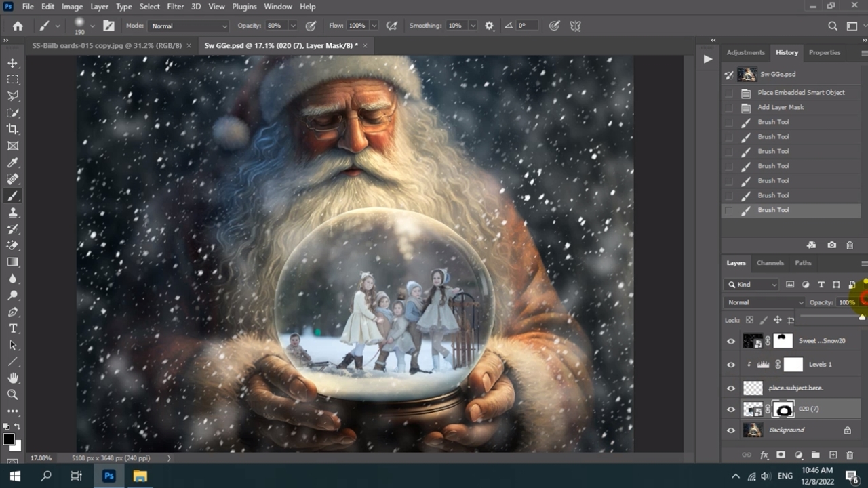Toggle visibility of Levels 1 layer
868x488 pixels.
731,365
